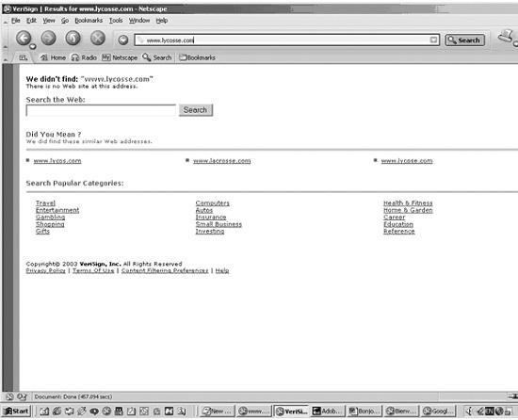Follow the www.lycose.com suggestion link
The height and width of the screenshot is (420, 518).
point(407,161)
